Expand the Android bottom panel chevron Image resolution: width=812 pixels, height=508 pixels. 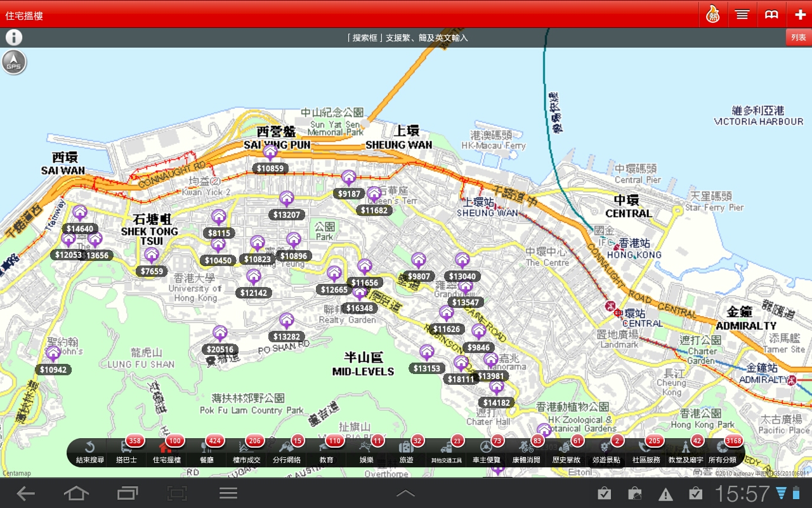(405, 493)
